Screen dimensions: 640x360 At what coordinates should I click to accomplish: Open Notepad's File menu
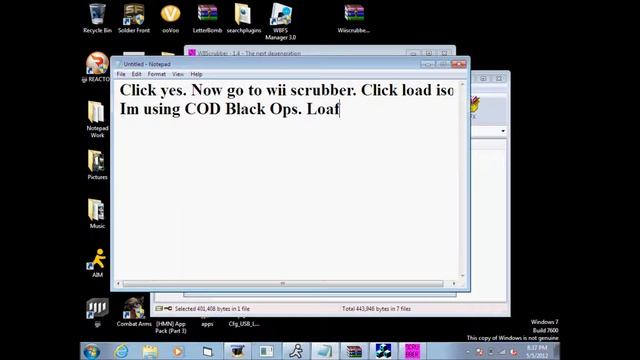121,74
